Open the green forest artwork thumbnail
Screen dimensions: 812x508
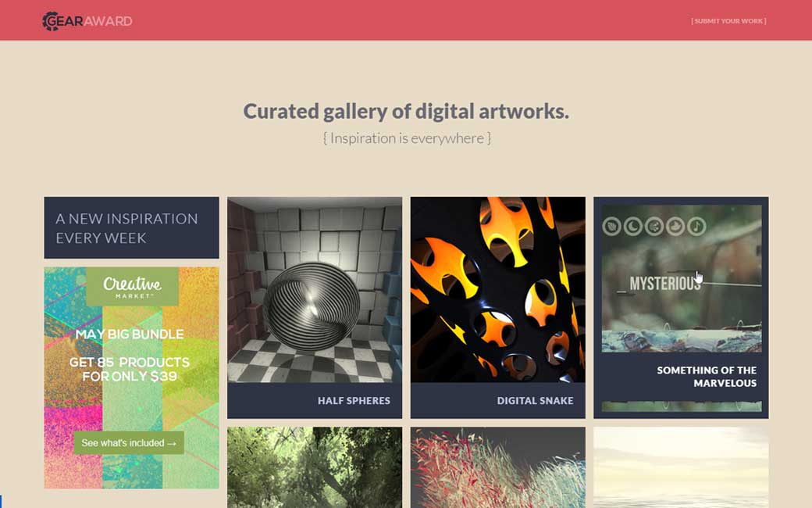click(315, 467)
